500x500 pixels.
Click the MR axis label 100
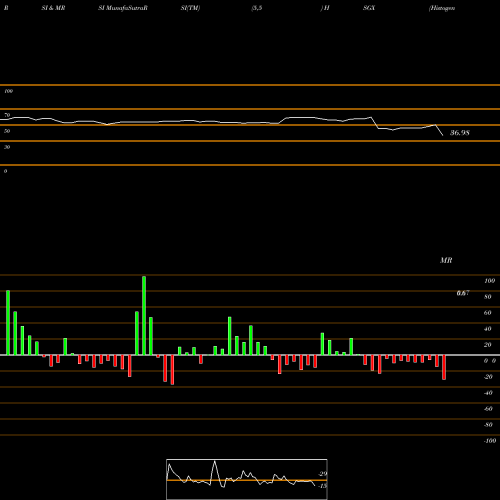pyautogui.click(x=490, y=281)
